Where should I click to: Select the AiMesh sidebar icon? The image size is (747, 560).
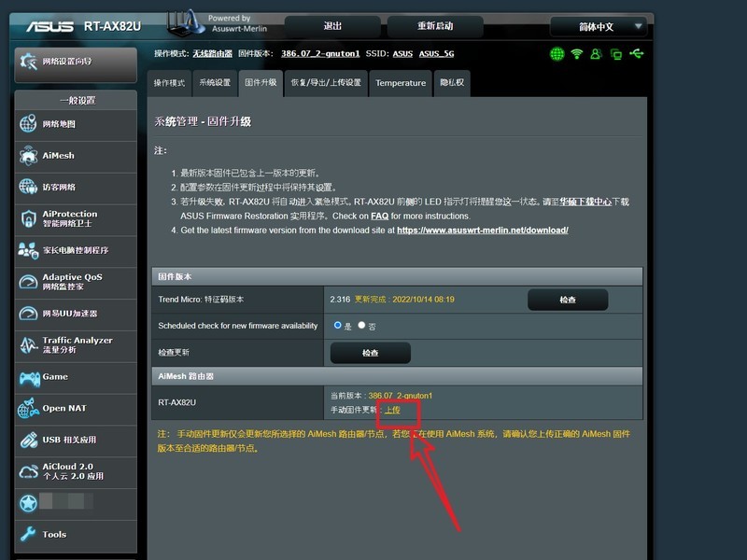[28, 156]
